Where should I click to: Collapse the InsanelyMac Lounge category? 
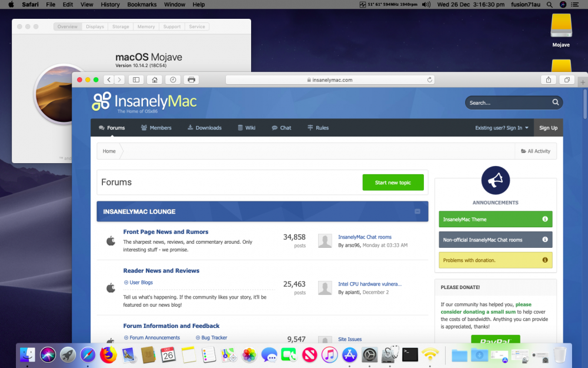point(417,211)
